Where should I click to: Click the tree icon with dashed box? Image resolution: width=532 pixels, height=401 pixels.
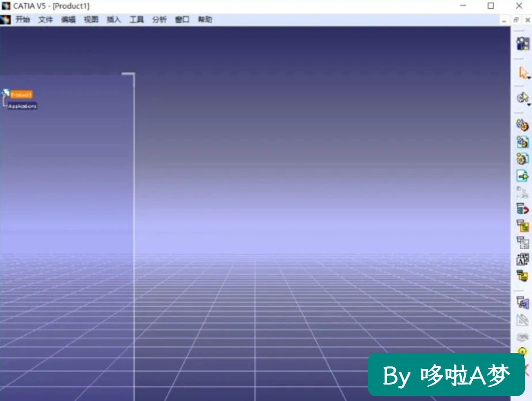click(523, 243)
